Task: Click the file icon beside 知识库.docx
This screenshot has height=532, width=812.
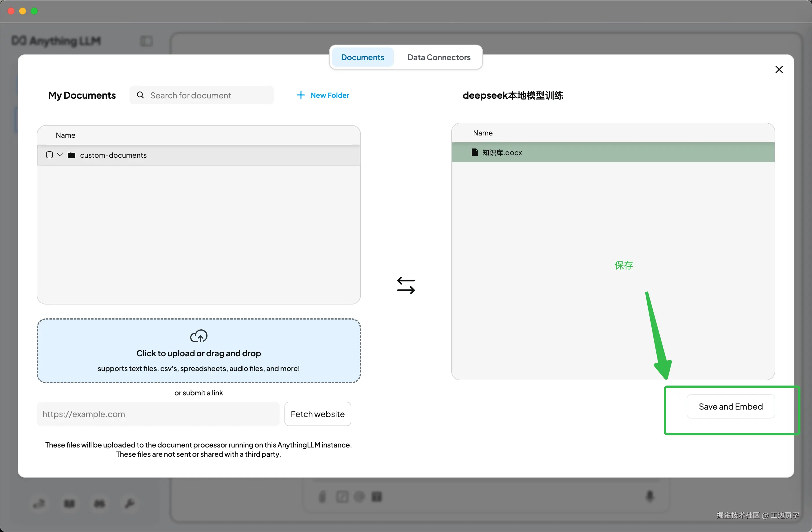Action: pos(474,152)
